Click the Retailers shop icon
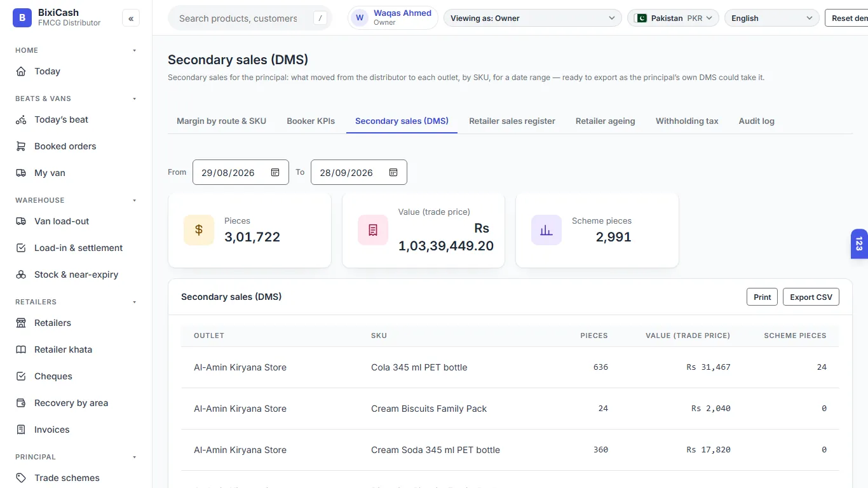The width and height of the screenshot is (868, 488). 21,323
